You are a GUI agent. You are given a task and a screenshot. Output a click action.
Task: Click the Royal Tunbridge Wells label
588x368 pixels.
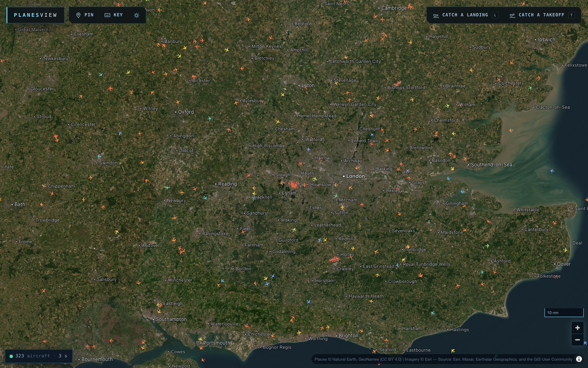point(426,264)
